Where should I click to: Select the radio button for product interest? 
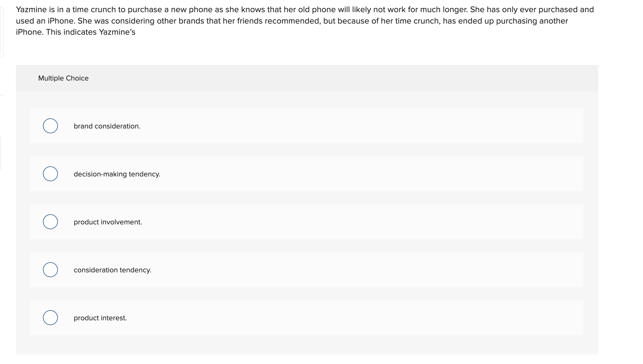[50, 318]
